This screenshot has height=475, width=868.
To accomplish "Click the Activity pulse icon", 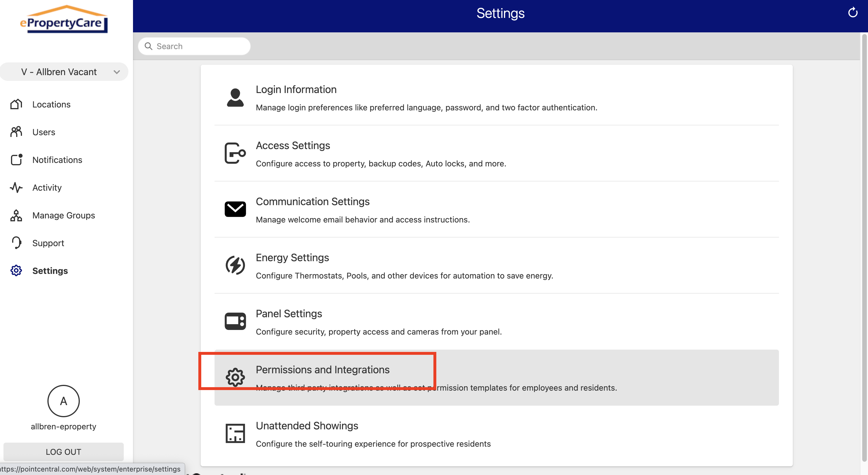I will 16,188.
